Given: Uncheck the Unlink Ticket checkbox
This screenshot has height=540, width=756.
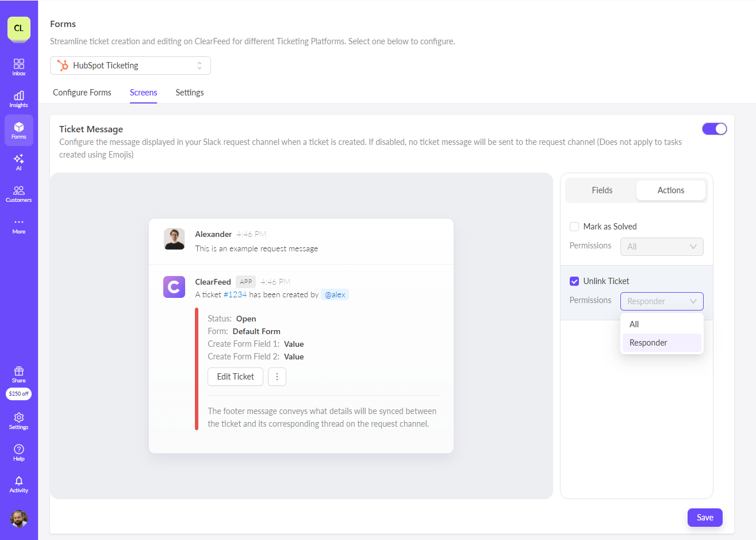Looking at the screenshot, I should pos(574,281).
